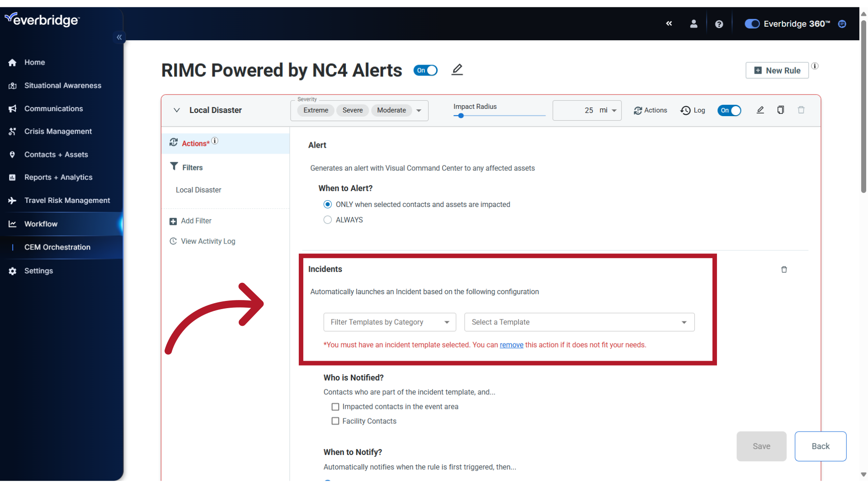Click the New Rule button

(777, 70)
